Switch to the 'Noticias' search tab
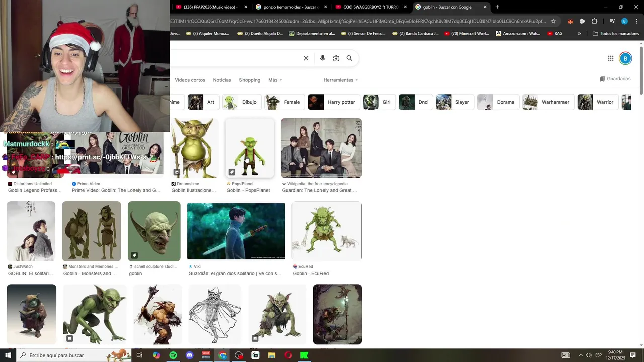 tap(222, 80)
